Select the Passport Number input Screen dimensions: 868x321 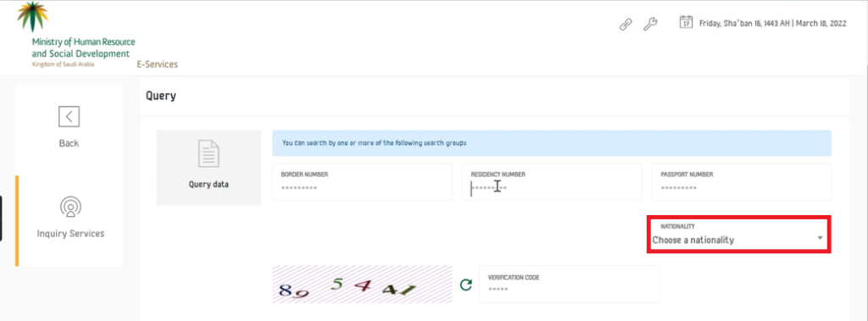tap(742, 181)
